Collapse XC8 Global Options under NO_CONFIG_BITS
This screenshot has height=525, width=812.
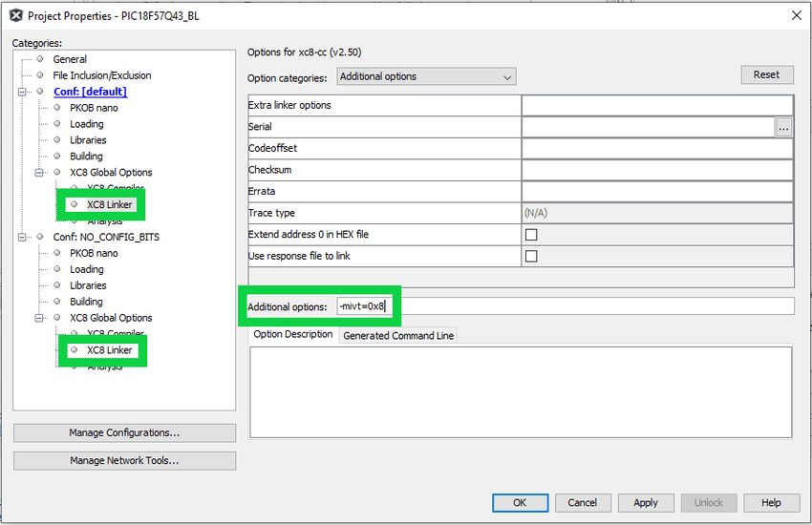[40, 318]
